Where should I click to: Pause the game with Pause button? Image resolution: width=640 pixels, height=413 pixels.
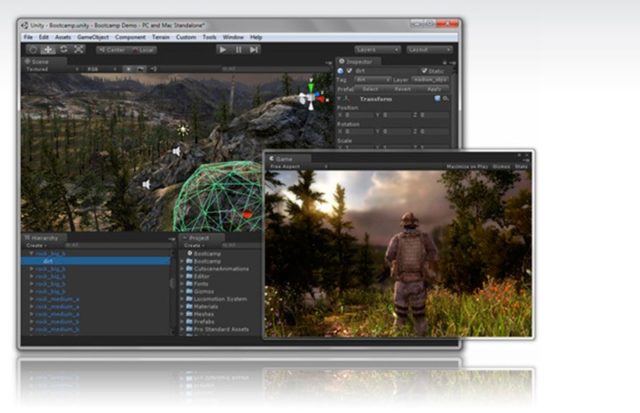click(x=238, y=50)
